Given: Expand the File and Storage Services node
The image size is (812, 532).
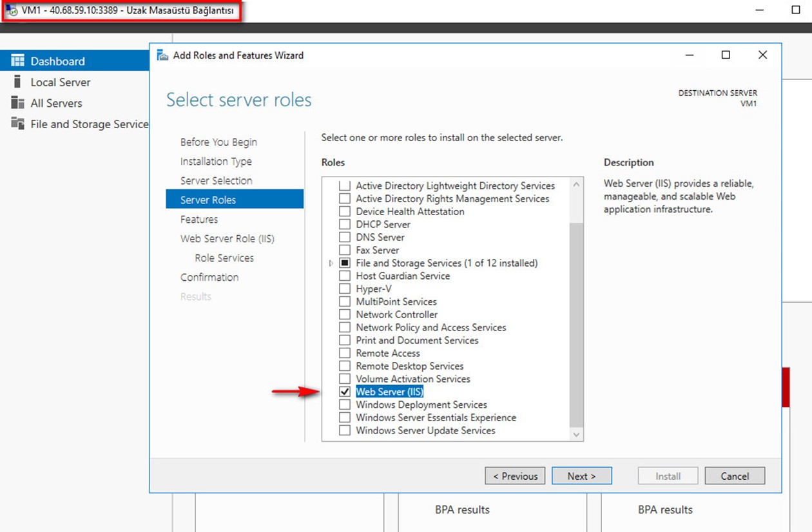Looking at the screenshot, I should tap(331, 263).
